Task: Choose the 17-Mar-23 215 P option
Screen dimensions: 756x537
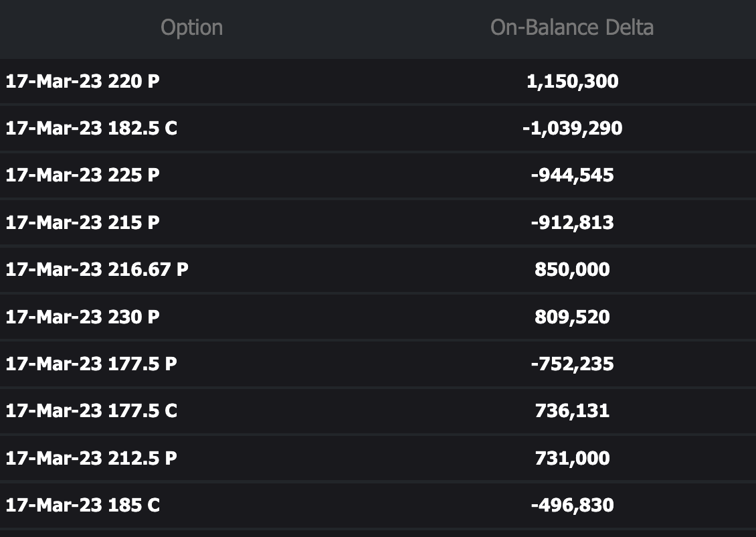Action: 83,222
